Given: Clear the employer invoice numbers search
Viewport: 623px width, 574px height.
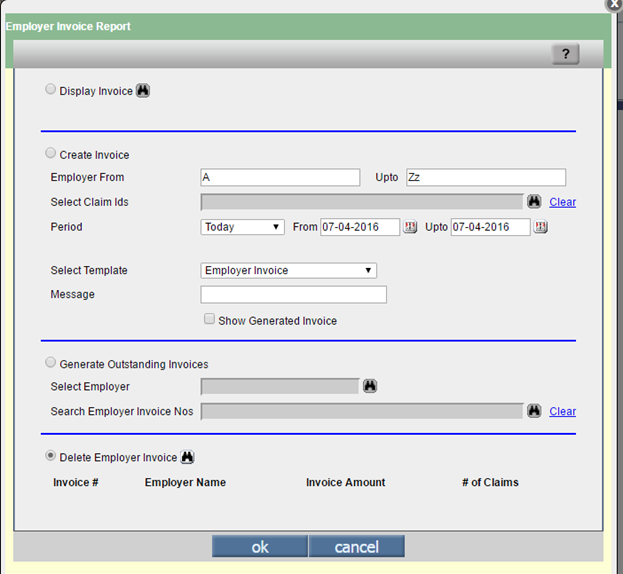Looking at the screenshot, I should pyautogui.click(x=562, y=412).
